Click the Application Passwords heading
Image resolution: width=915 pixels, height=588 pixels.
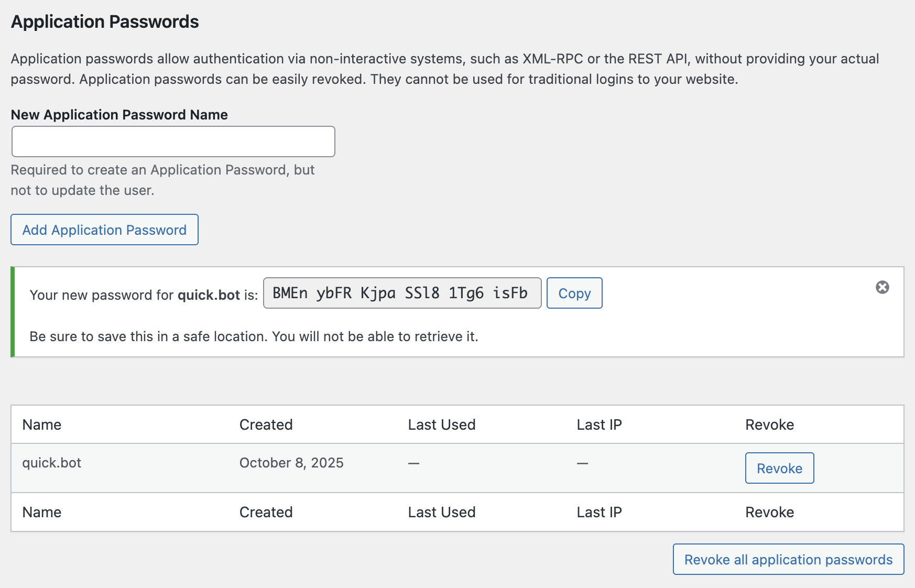point(105,21)
